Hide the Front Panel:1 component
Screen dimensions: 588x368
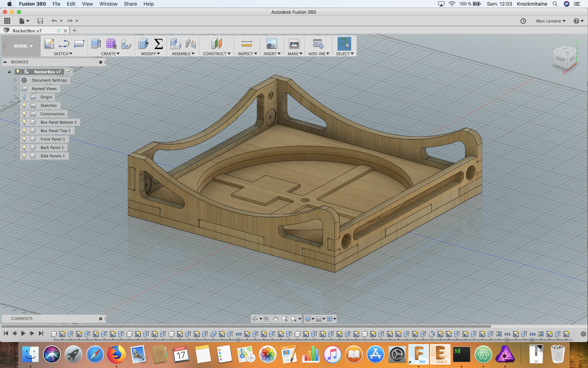pyautogui.click(x=24, y=139)
